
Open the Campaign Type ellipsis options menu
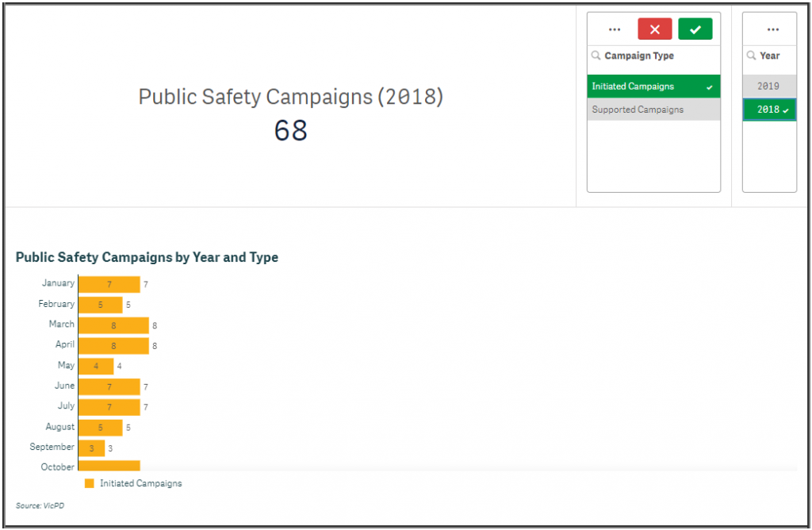(x=615, y=29)
